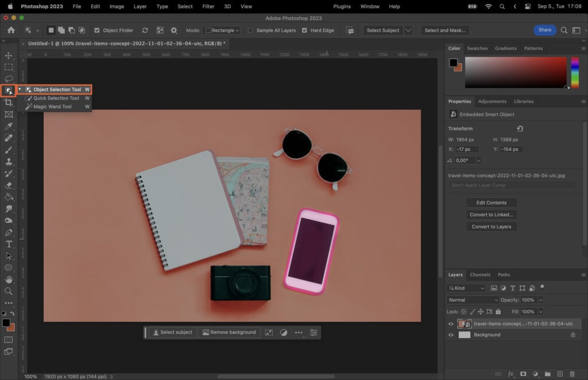This screenshot has height=380, width=588.
Task: Open the Filter menu
Action: (x=208, y=6)
